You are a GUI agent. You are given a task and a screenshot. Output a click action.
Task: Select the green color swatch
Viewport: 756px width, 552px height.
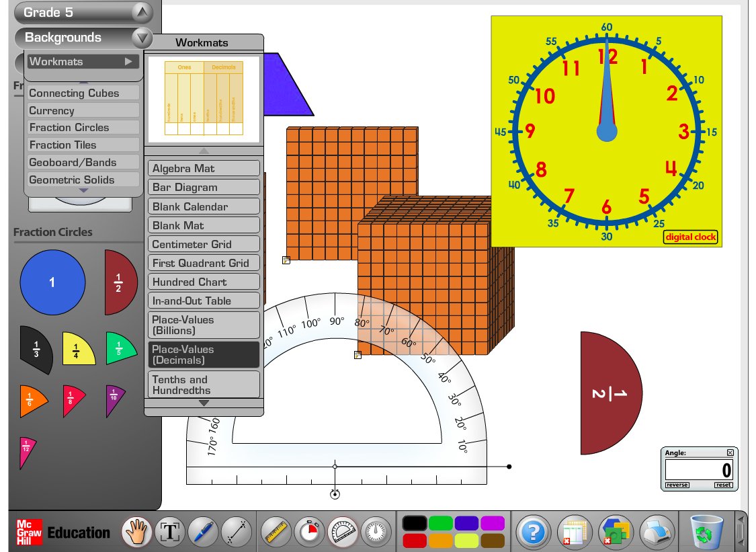tap(439, 522)
